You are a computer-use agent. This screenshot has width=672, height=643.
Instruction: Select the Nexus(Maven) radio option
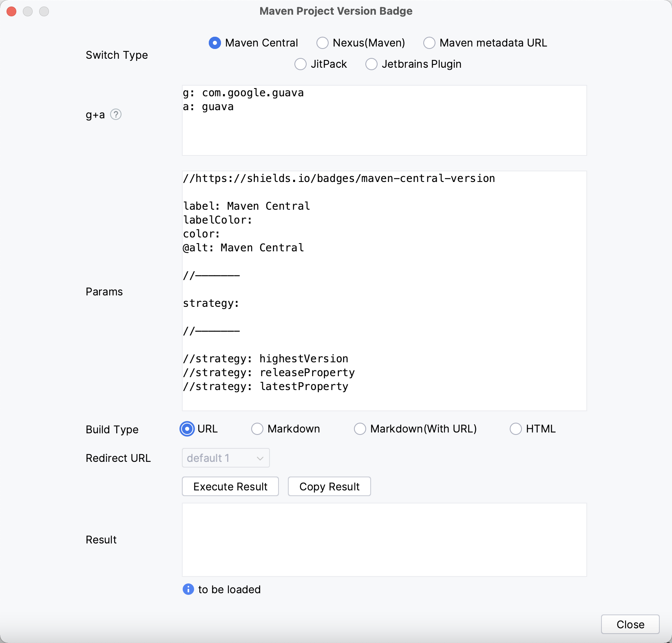click(x=323, y=43)
